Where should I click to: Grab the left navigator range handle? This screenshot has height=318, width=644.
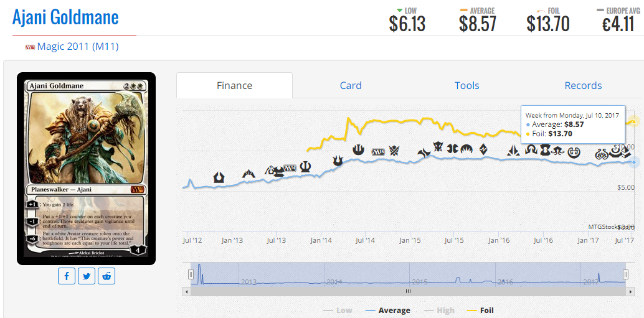coord(191,274)
